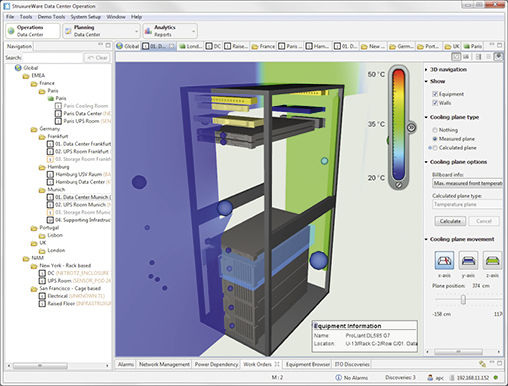Click the No Alarms info icon in status bar

tap(338, 378)
